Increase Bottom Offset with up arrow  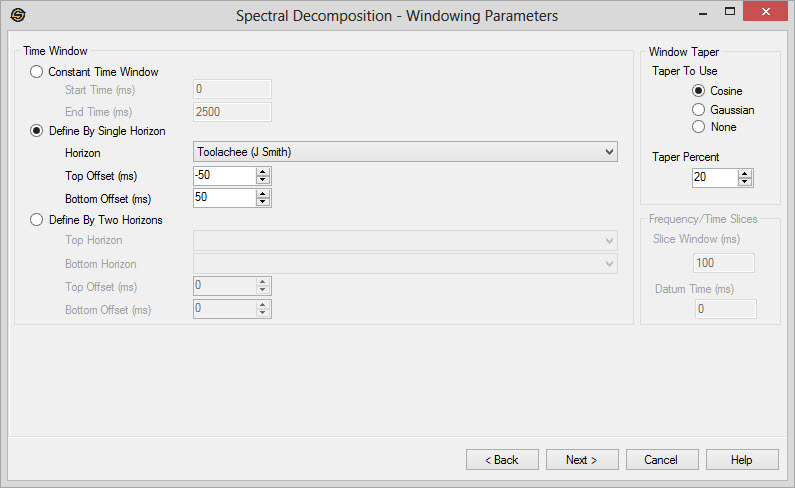[263, 194]
